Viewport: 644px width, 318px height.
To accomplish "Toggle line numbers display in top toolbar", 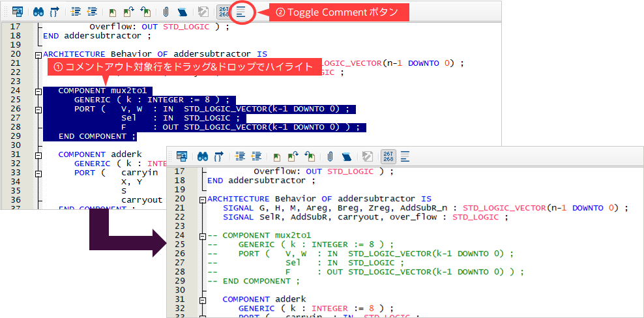I will pos(223,12).
